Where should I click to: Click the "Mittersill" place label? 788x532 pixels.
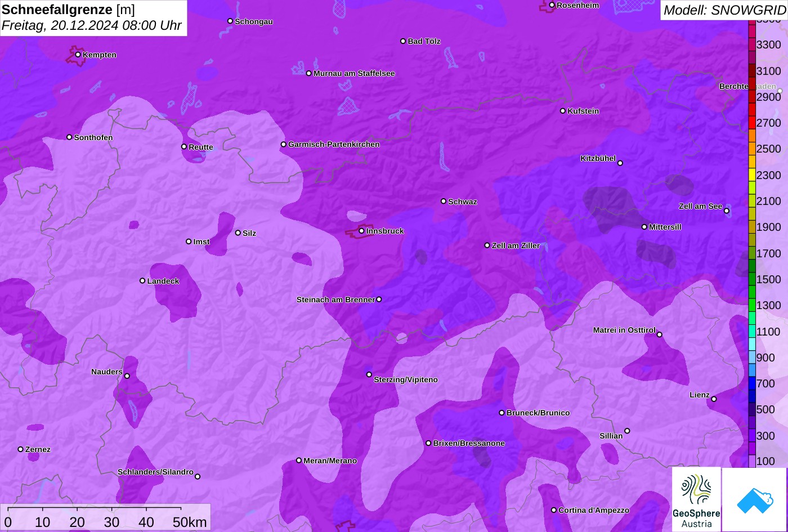(665, 227)
